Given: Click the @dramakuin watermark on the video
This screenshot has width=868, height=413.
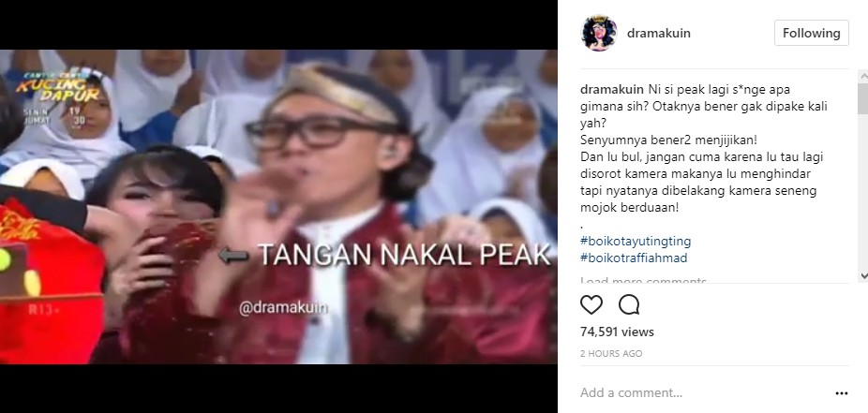Looking at the screenshot, I should [x=283, y=308].
